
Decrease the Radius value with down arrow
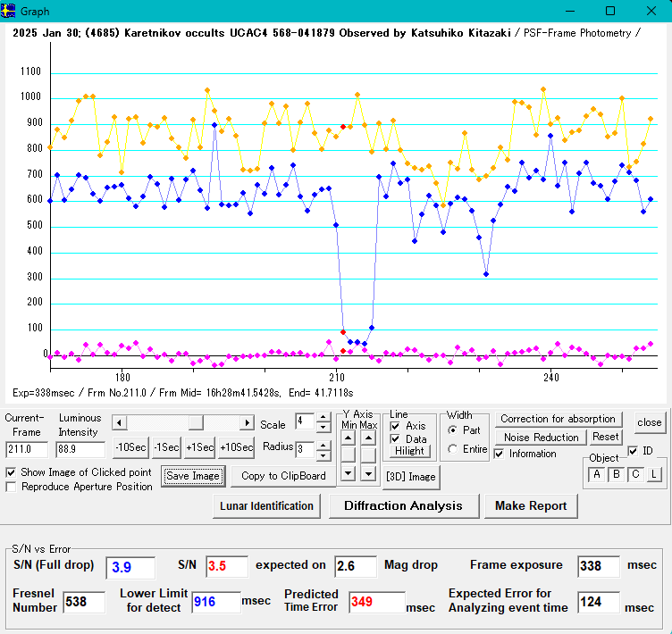(x=323, y=454)
